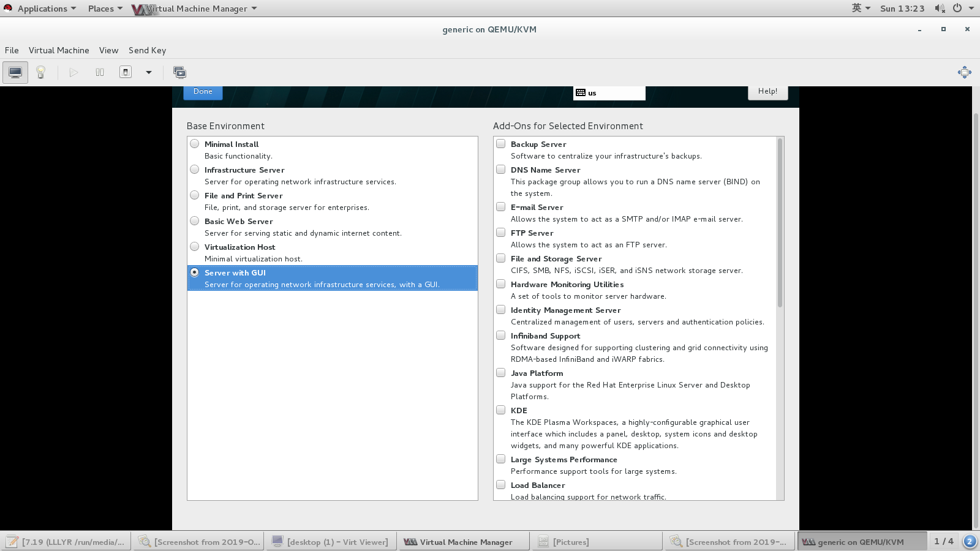The height and width of the screenshot is (551, 980).
Task: Click the Done button
Action: [x=203, y=92]
